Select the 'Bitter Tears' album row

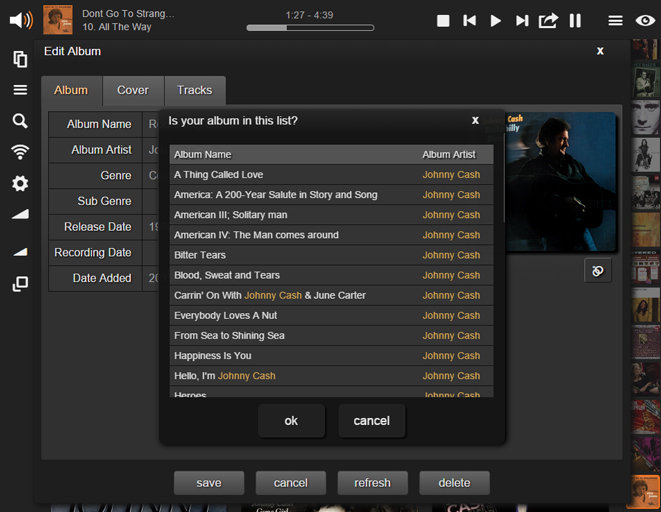[x=331, y=255]
